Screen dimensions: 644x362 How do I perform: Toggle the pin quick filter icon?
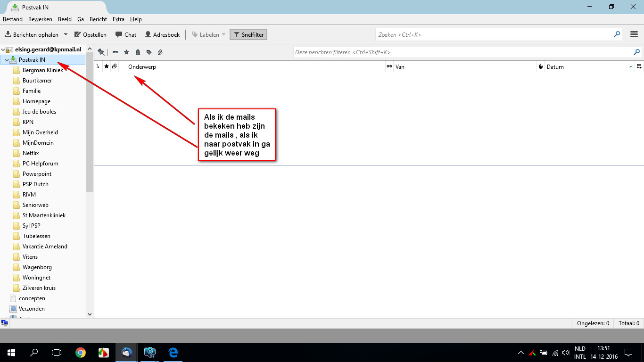101,52
